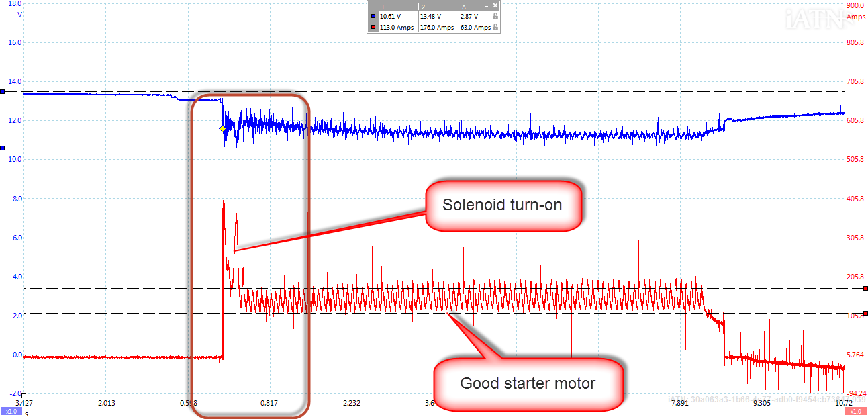
Task: Grab the upper blue voltage ruler handle
Action: (x=3, y=91)
